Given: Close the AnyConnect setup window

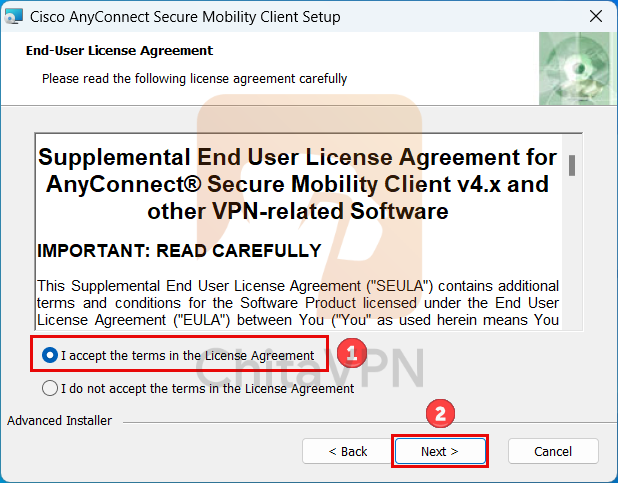Looking at the screenshot, I should (x=594, y=17).
